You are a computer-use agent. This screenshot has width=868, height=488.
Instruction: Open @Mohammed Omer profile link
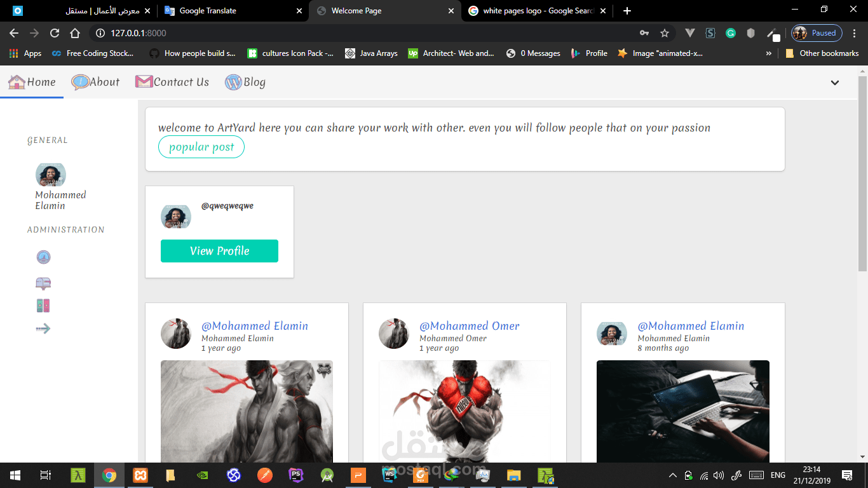coord(469,326)
